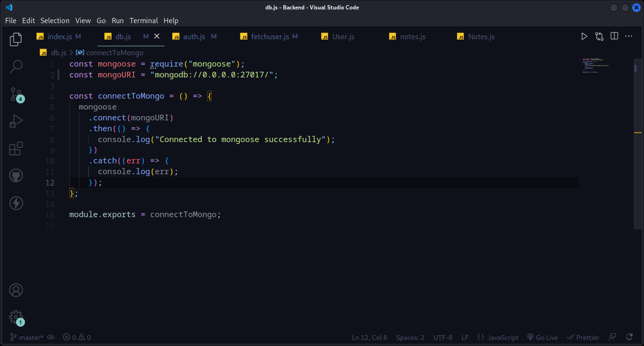The height and width of the screenshot is (346, 644).
Task: Open the Search view icon
Action: [x=16, y=67]
